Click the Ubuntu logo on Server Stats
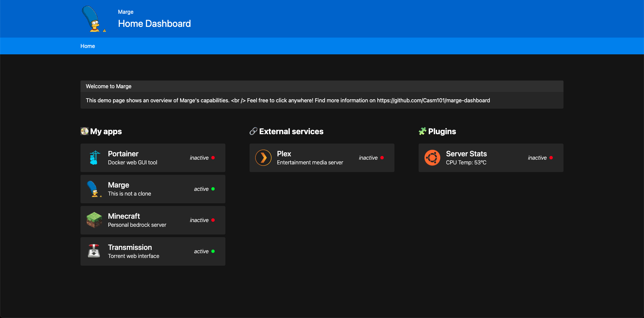Image resolution: width=644 pixels, height=318 pixels. (432, 158)
